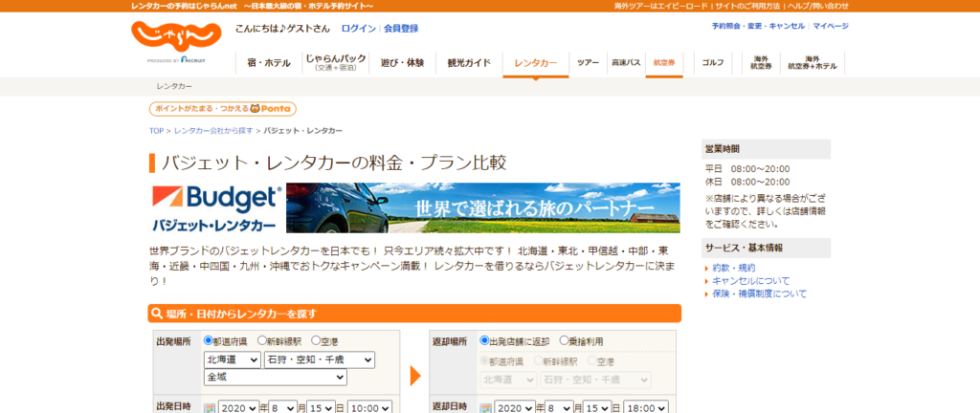Select the 空港 departure radio button

(316, 341)
